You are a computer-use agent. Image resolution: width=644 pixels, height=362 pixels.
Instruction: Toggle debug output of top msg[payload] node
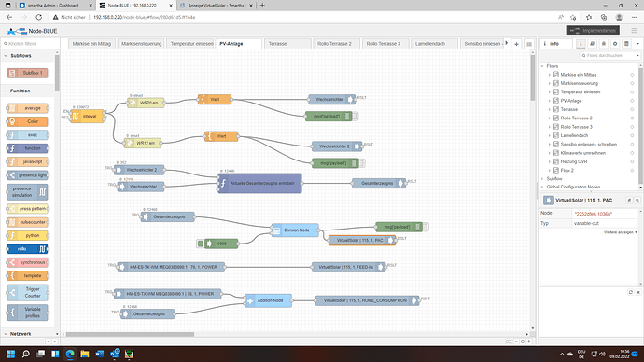(356, 116)
